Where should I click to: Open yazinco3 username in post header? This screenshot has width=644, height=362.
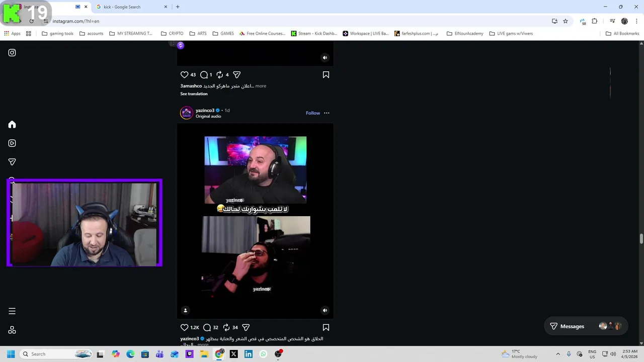(x=205, y=110)
